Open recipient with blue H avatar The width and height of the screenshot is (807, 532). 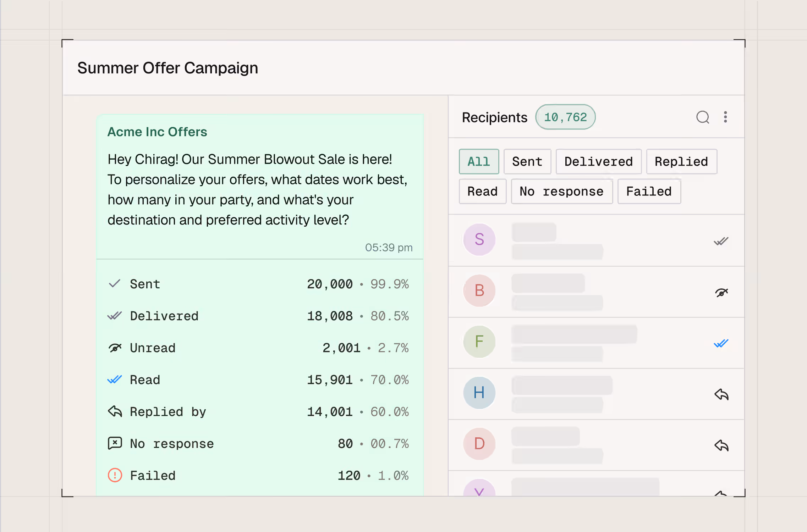(479, 393)
